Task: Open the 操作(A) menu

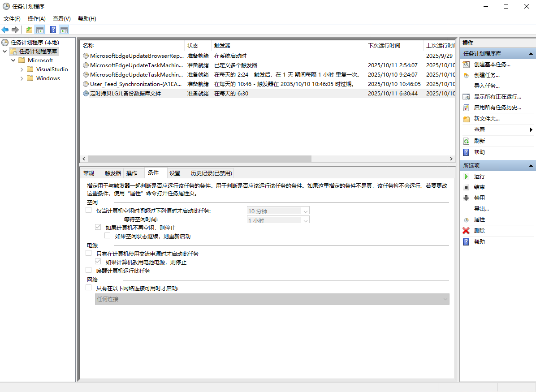Action: 36,18
